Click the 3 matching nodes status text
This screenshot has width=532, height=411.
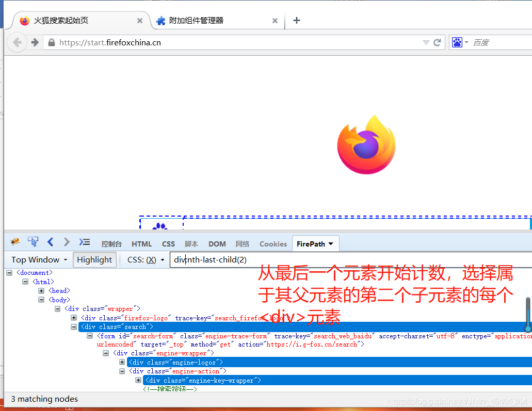coord(44,399)
